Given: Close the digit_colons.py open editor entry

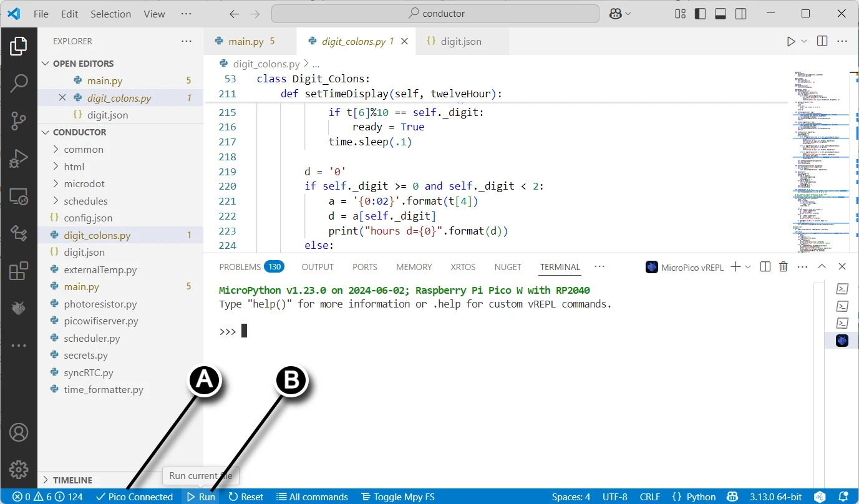Looking at the screenshot, I should pos(62,98).
